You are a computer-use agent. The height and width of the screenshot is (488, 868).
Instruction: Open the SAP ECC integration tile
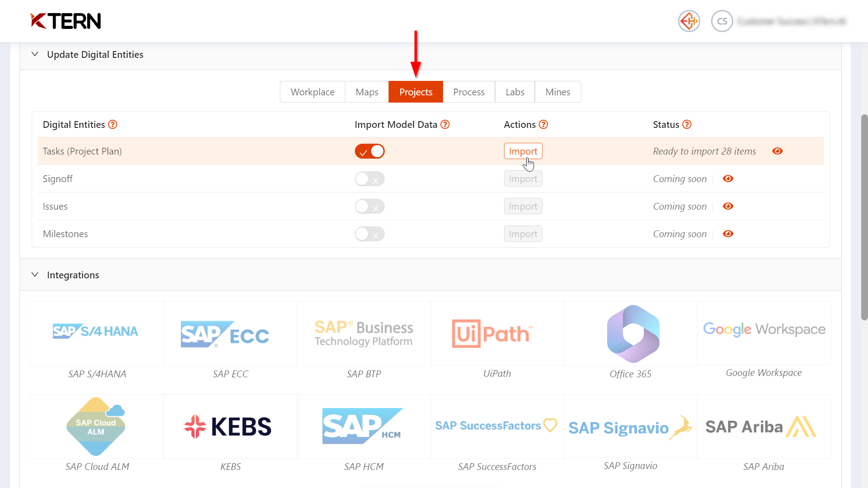pyautogui.click(x=230, y=334)
